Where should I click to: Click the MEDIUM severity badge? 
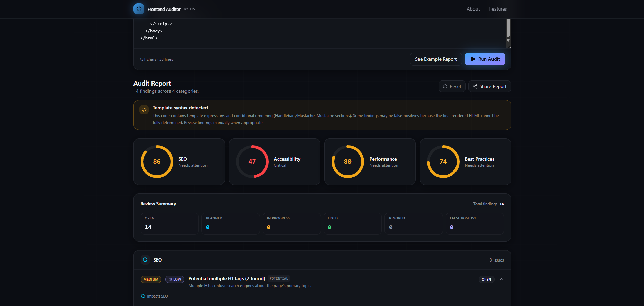[x=151, y=280]
